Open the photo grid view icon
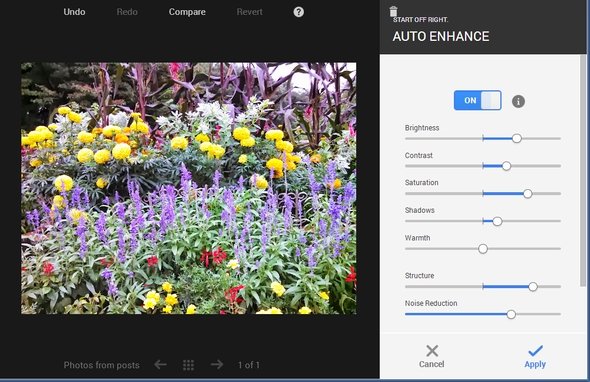The image size is (590, 382). point(189,365)
